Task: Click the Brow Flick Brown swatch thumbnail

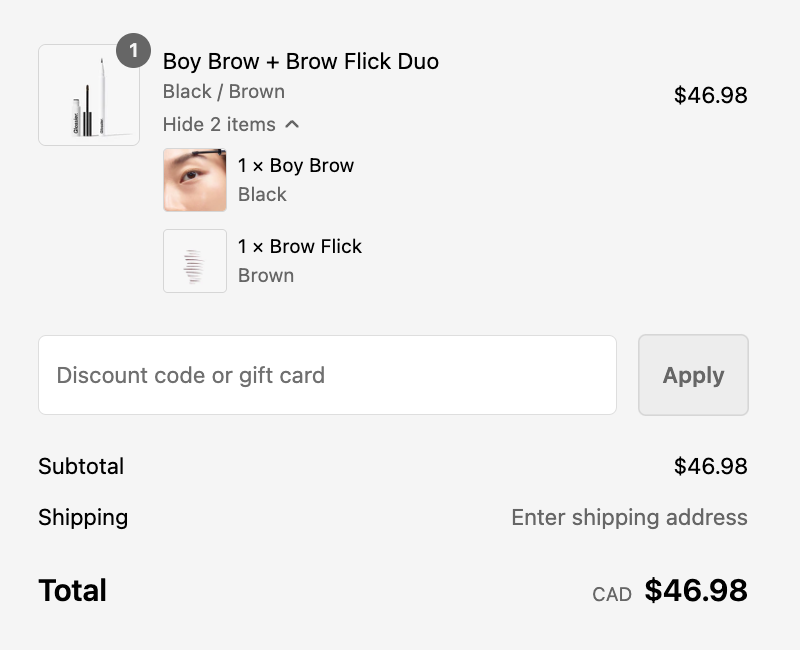Action: pyautogui.click(x=195, y=261)
